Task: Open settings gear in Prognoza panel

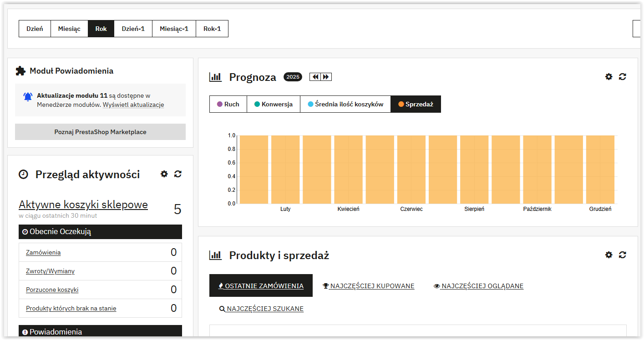Action: coord(609,77)
